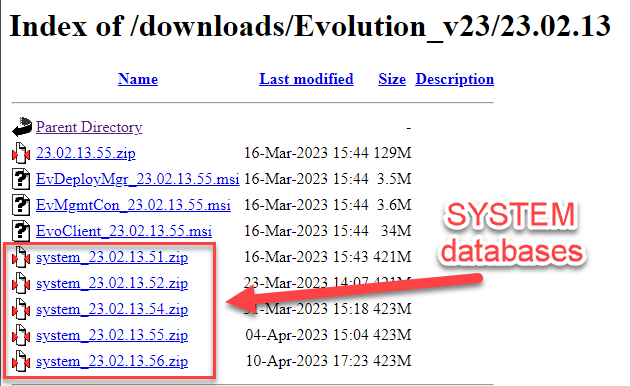Click the 3.5M size value
This screenshot has width=630, height=386.
[394, 179]
